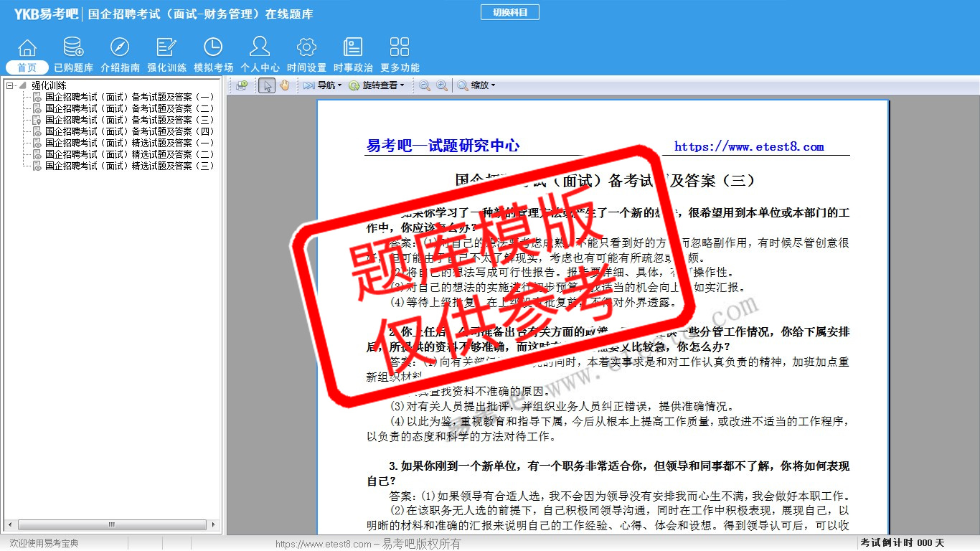Click question 3 heading in document
The height and width of the screenshot is (551, 980).
[608, 473]
